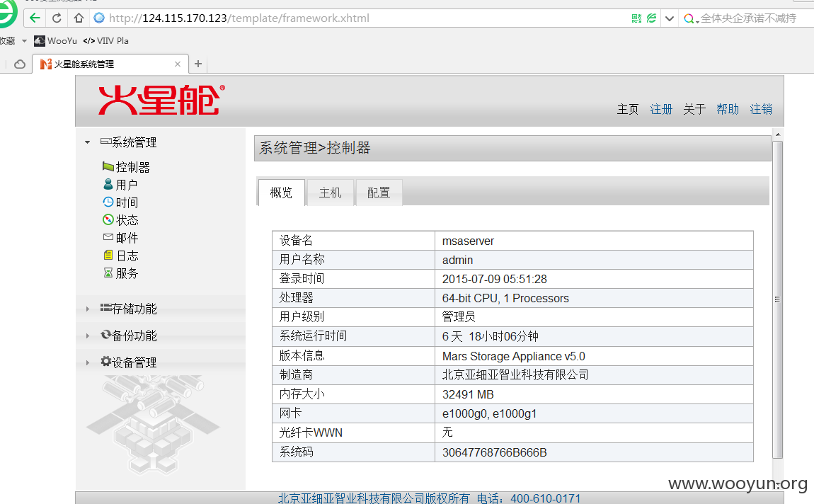The image size is (814, 504).
Task: Click login time 2015-07-09 05:51:28
Action: [494, 279]
